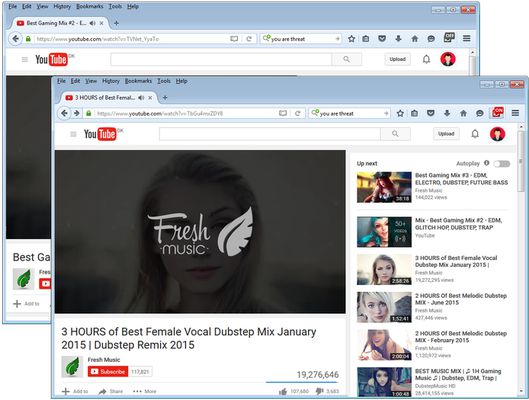Open notifications bell in front window
This screenshot has height=400, width=529.
(475, 134)
